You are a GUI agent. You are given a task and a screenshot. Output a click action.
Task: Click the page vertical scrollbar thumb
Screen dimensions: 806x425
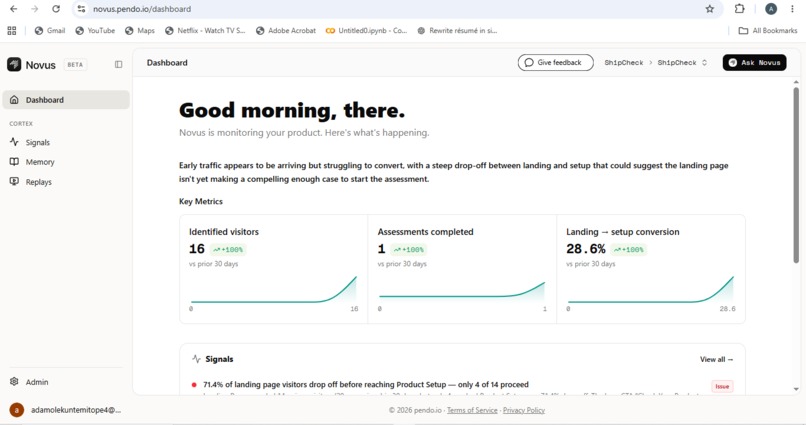tap(796, 175)
